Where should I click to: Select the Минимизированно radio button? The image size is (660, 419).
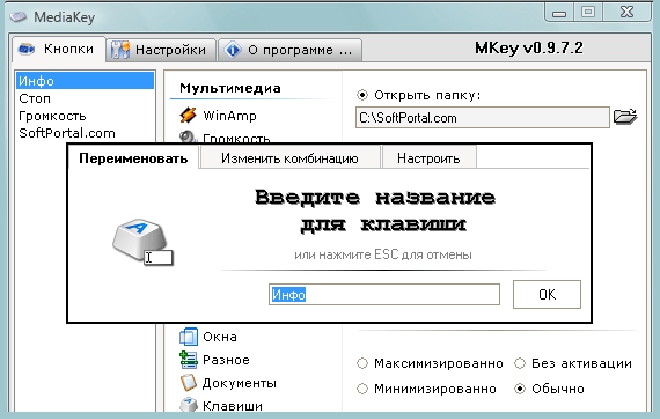(x=363, y=388)
